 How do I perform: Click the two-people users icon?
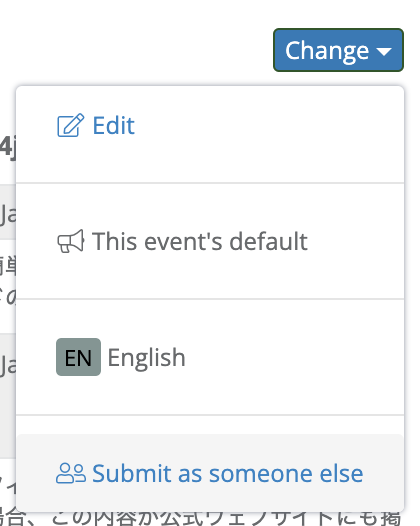click(x=71, y=473)
